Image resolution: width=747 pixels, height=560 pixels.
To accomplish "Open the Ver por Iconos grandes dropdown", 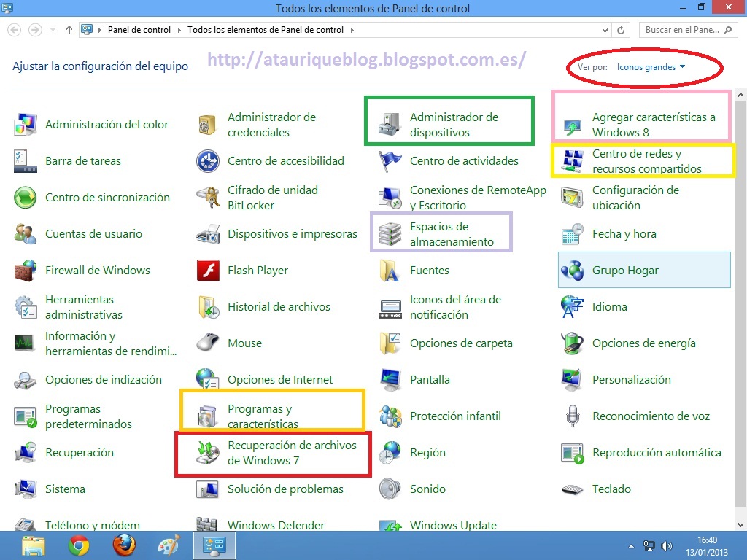I will (x=651, y=67).
